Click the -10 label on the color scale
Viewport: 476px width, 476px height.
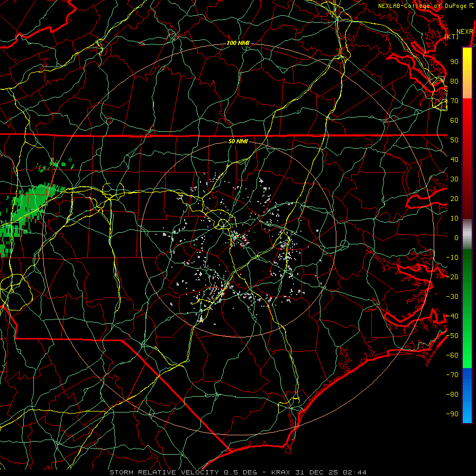tap(452, 258)
